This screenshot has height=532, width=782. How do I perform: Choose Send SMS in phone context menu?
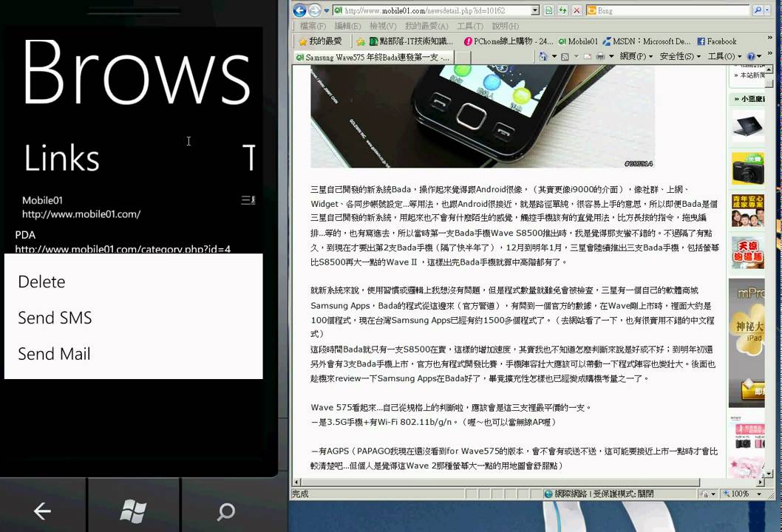[x=55, y=318]
